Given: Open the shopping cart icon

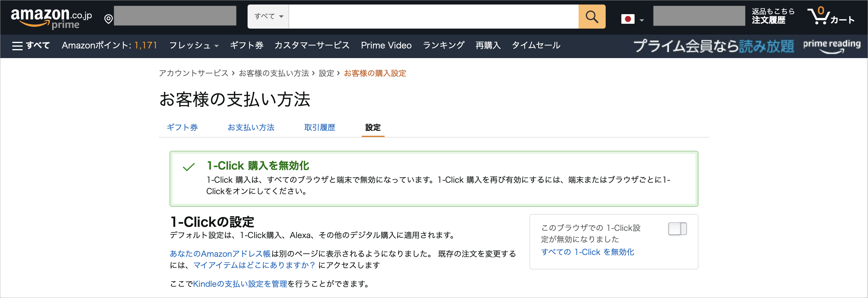Looking at the screenshot, I should [831, 16].
